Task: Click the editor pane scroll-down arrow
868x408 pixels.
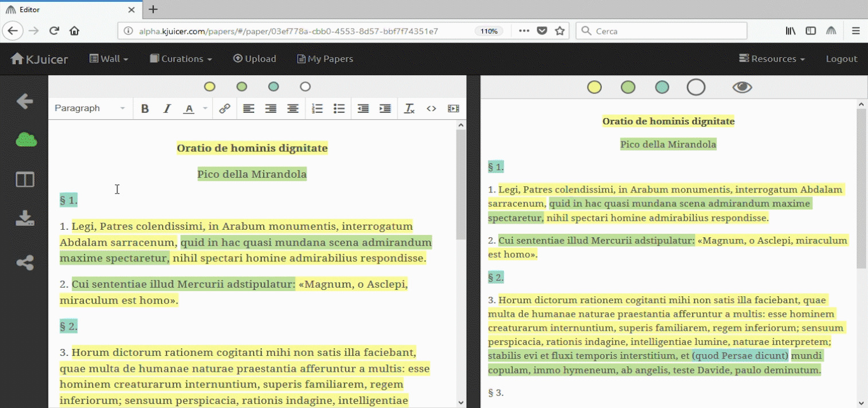Action: coord(461,402)
